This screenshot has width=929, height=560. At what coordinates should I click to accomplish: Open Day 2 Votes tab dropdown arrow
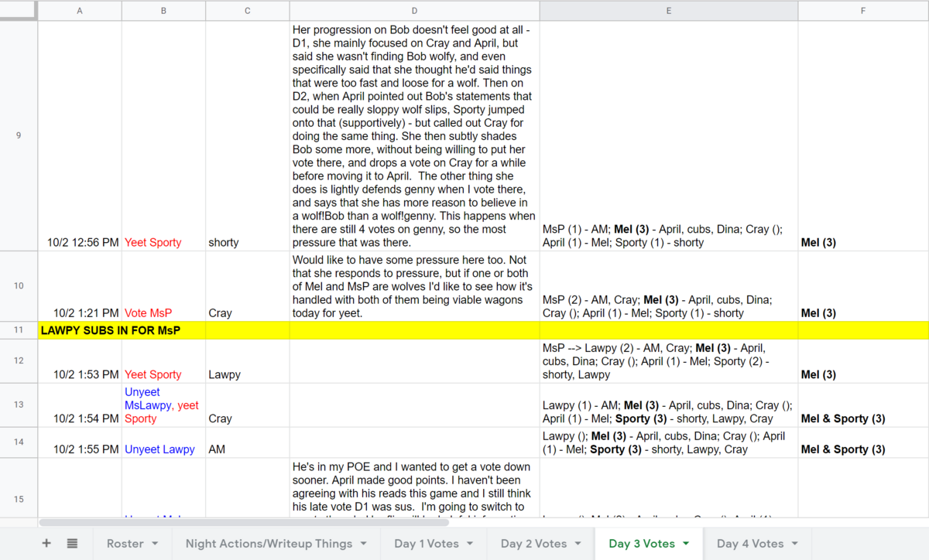point(578,544)
